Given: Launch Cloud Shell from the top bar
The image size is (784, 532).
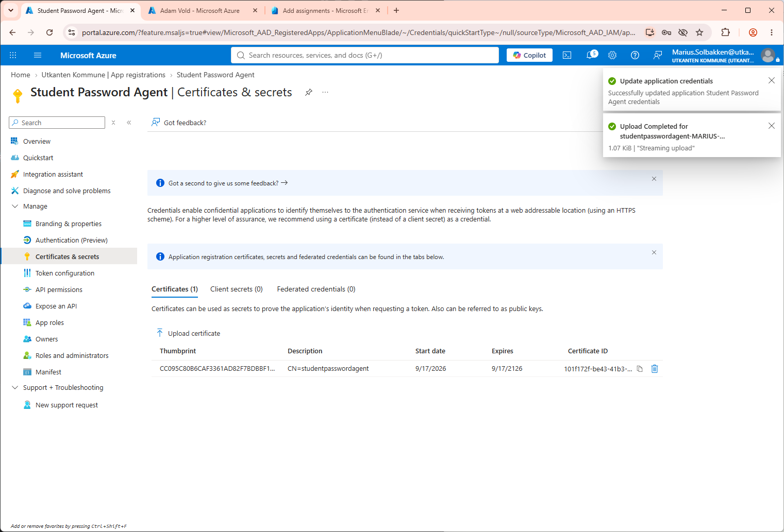Looking at the screenshot, I should coord(567,55).
